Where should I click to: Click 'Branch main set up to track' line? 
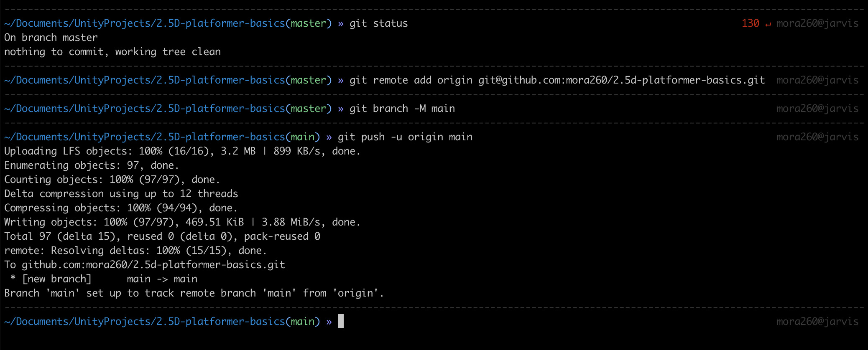click(x=194, y=293)
